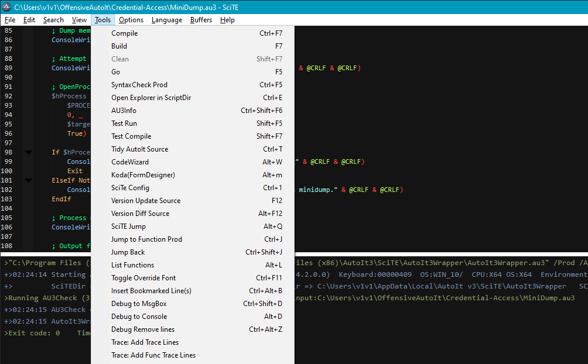Click 'Exit' keyword on line 100
588x364 pixels.
point(75,171)
